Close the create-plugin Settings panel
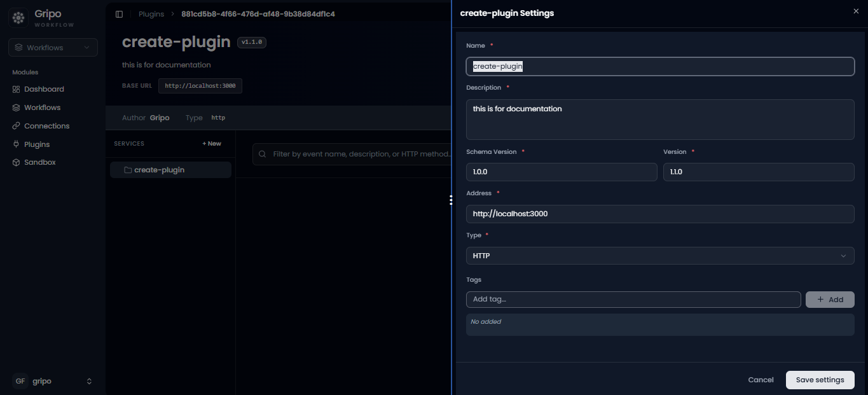 [x=856, y=11]
